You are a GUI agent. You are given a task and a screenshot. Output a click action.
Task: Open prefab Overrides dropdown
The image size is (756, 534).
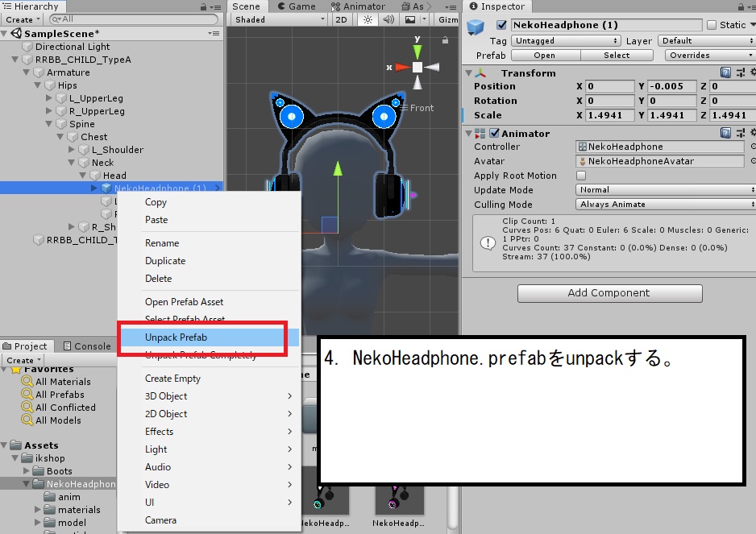click(x=710, y=56)
